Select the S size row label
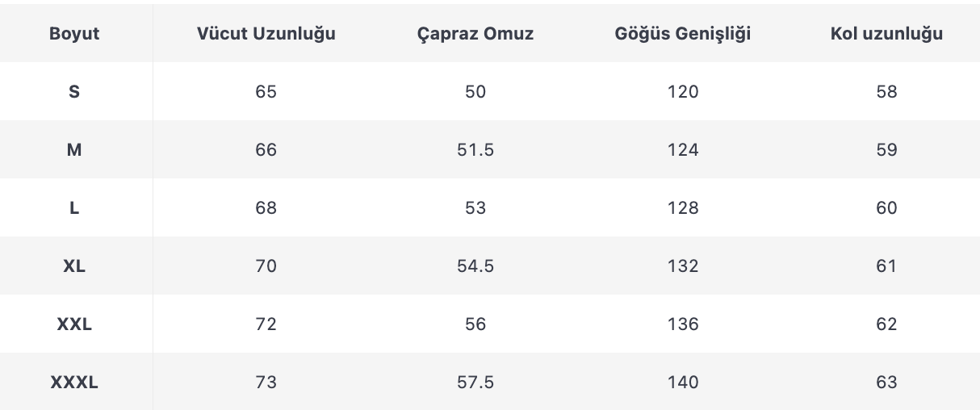The width and height of the screenshot is (980, 410). click(74, 92)
